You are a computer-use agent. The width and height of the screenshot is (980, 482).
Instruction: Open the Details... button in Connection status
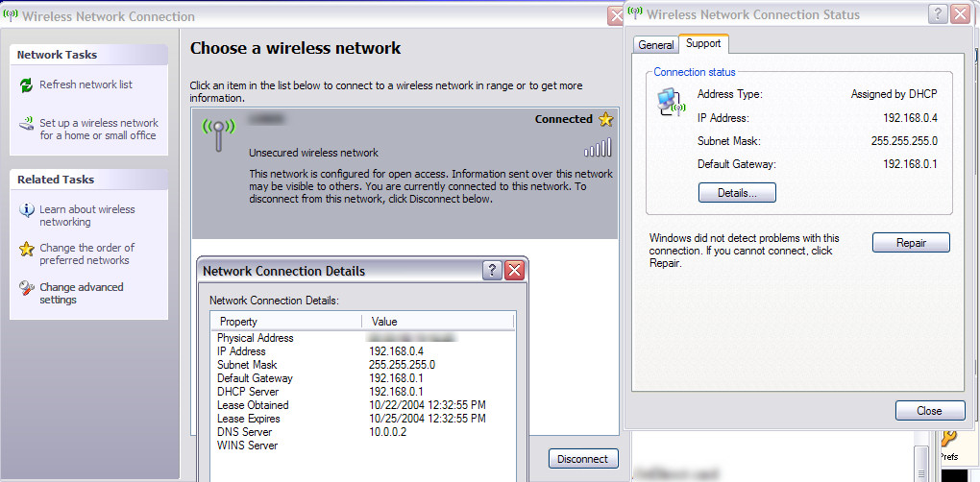[x=737, y=193]
